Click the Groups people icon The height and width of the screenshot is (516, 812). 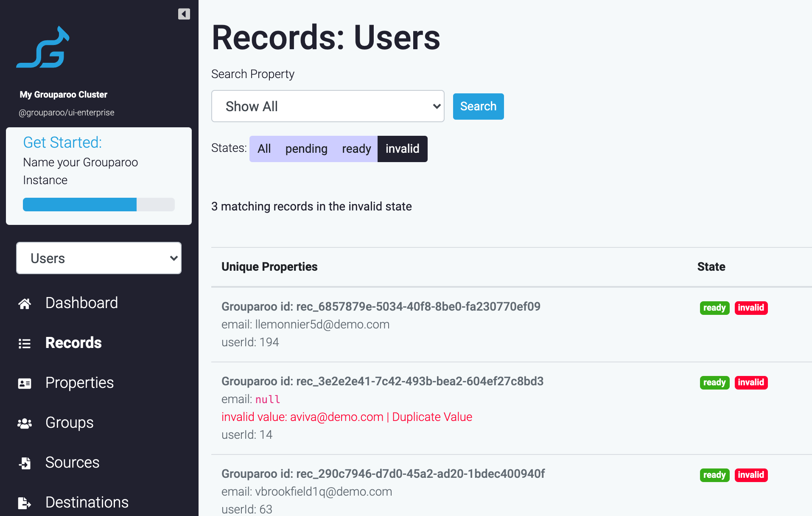[25, 423]
